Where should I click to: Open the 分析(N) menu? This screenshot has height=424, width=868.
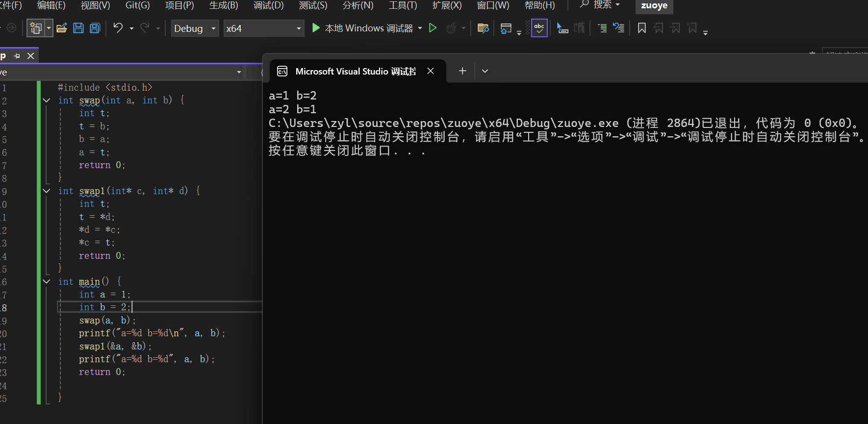click(357, 5)
